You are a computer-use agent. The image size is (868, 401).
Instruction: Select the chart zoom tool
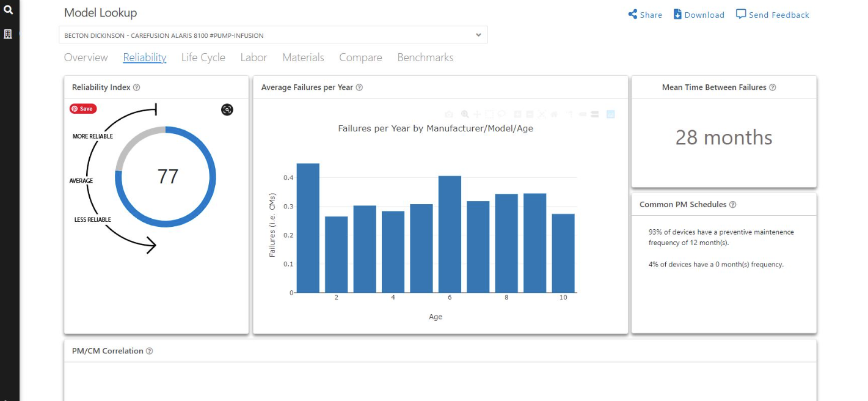coord(465,114)
